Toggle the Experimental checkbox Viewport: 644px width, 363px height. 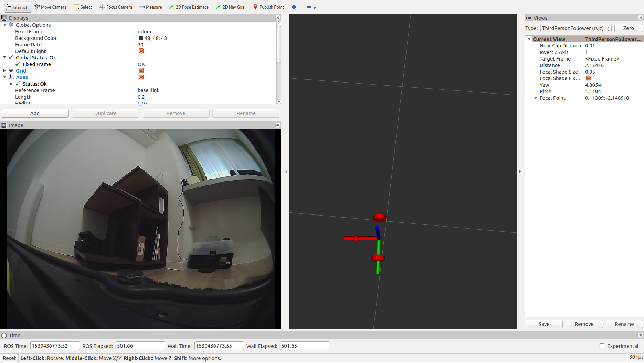pos(602,346)
